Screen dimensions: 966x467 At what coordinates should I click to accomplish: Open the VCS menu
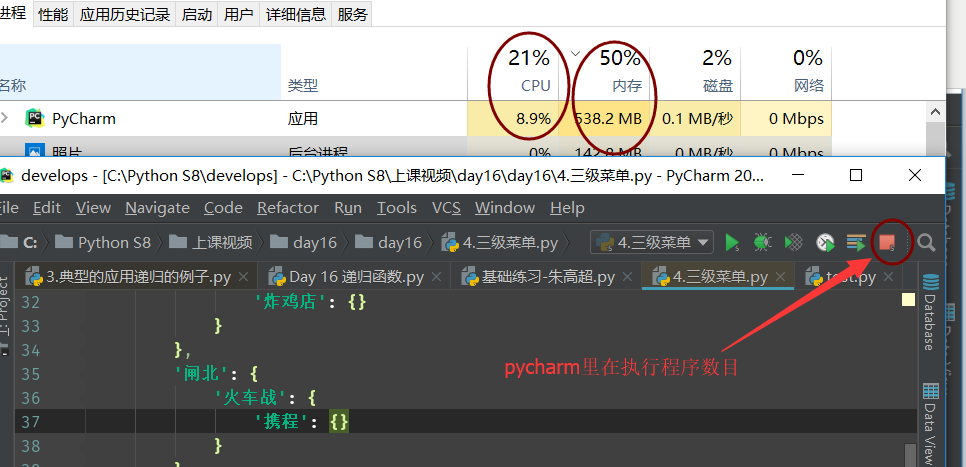click(x=446, y=208)
